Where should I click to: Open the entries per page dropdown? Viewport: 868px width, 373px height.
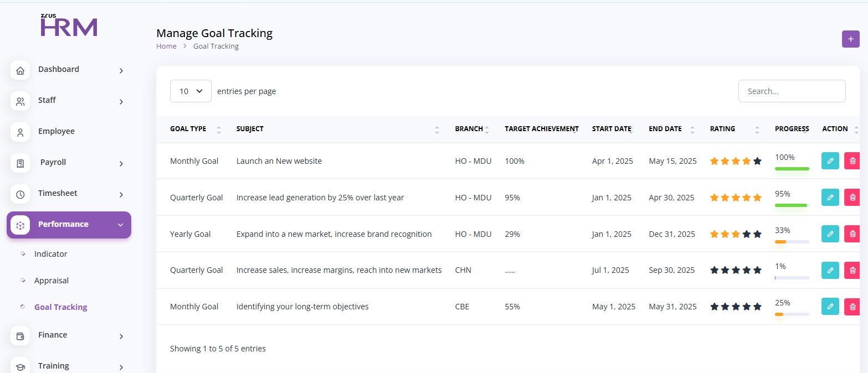pyautogui.click(x=191, y=91)
